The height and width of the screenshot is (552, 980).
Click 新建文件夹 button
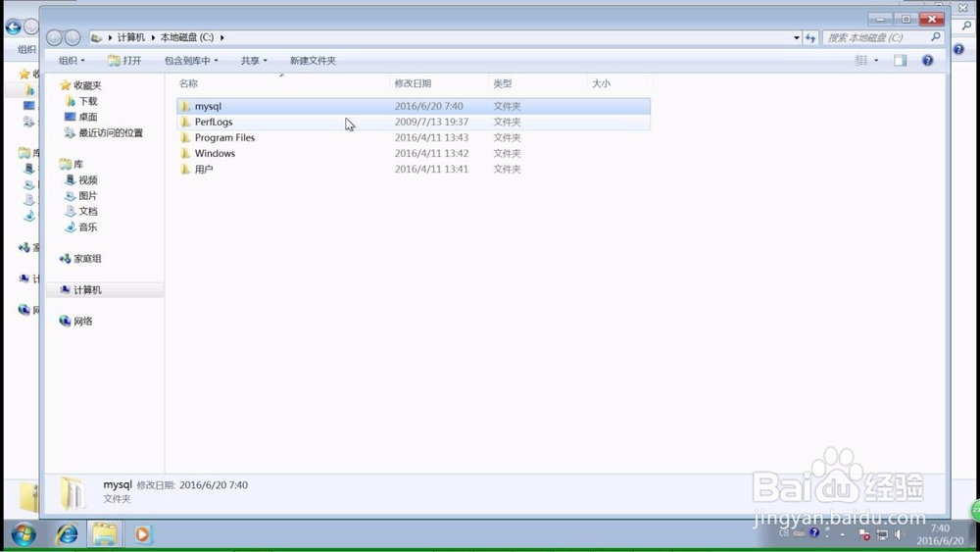tap(313, 61)
